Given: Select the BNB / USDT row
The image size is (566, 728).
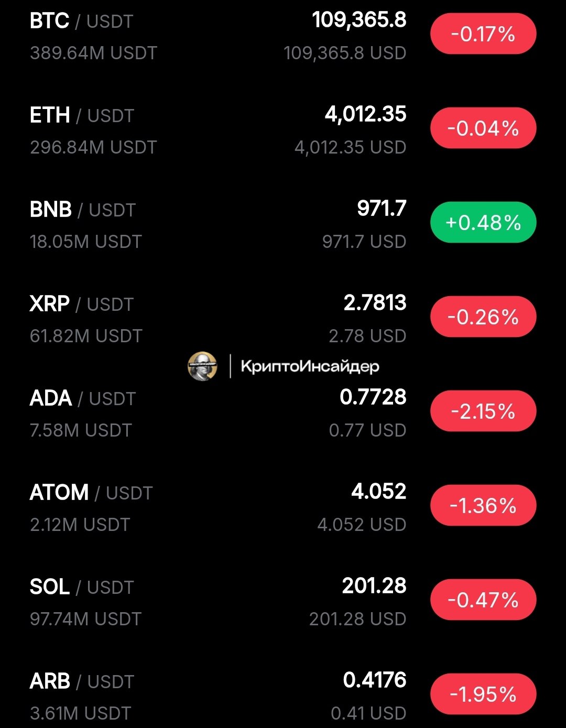Looking at the screenshot, I should coord(83,210).
